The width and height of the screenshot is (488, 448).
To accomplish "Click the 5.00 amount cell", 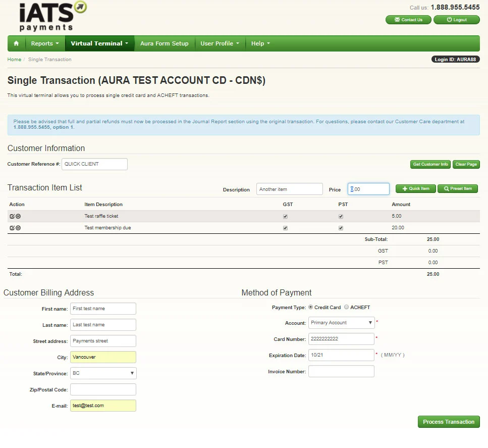I will [x=397, y=216].
